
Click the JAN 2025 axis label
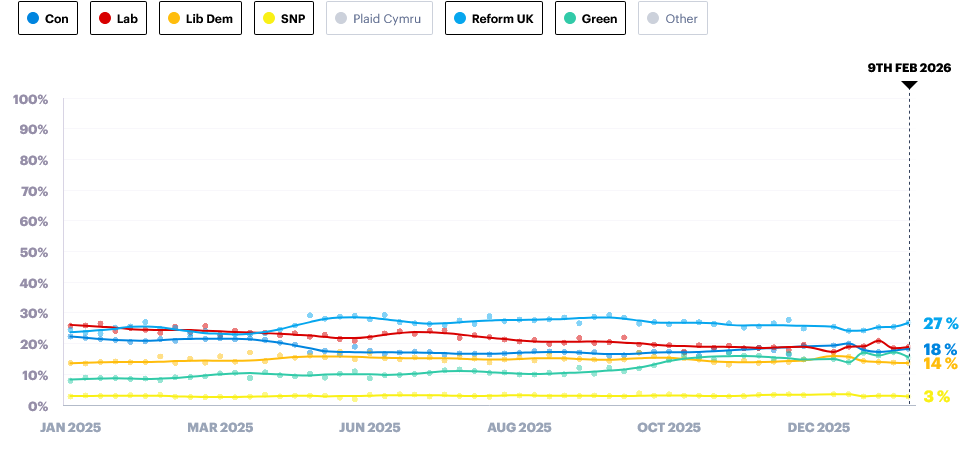[x=70, y=428]
